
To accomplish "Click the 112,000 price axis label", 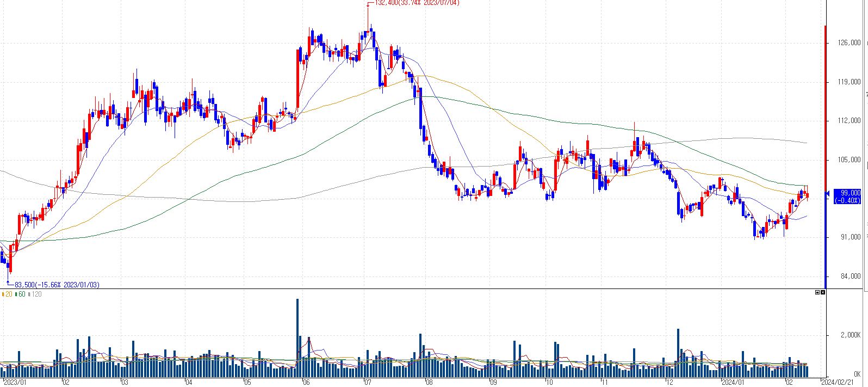I will tap(850, 120).
